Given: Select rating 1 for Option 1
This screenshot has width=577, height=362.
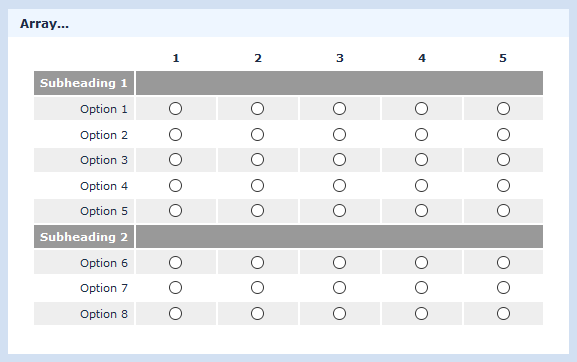Looking at the screenshot, I should point(176,109).
